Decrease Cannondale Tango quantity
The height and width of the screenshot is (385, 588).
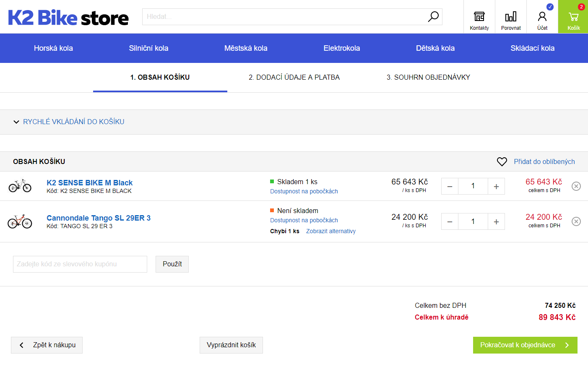coord(450,221)
